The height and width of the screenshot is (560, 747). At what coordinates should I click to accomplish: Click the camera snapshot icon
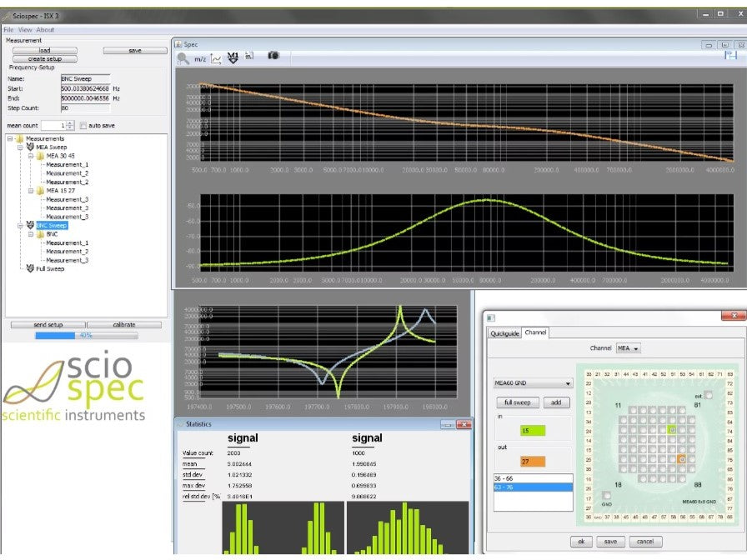pyautogui.click(x=273, y=56)
